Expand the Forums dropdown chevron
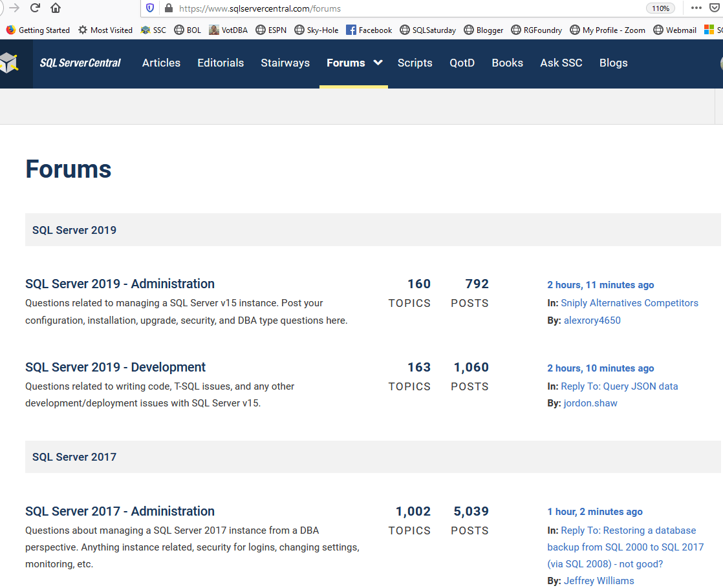 tap(378, 63)
